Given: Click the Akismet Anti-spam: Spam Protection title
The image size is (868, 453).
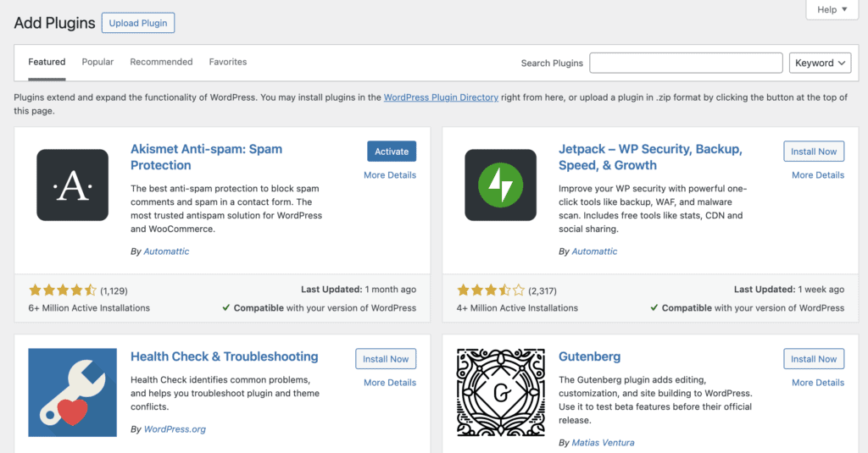Looking at the screenshot, I should click(x=207, y=157).
